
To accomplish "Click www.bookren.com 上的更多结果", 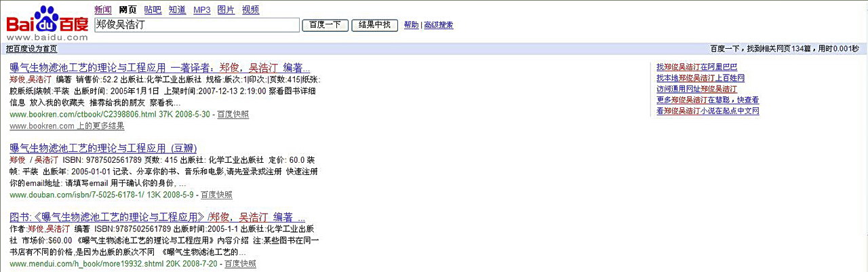I will click(x=67, y=126).
